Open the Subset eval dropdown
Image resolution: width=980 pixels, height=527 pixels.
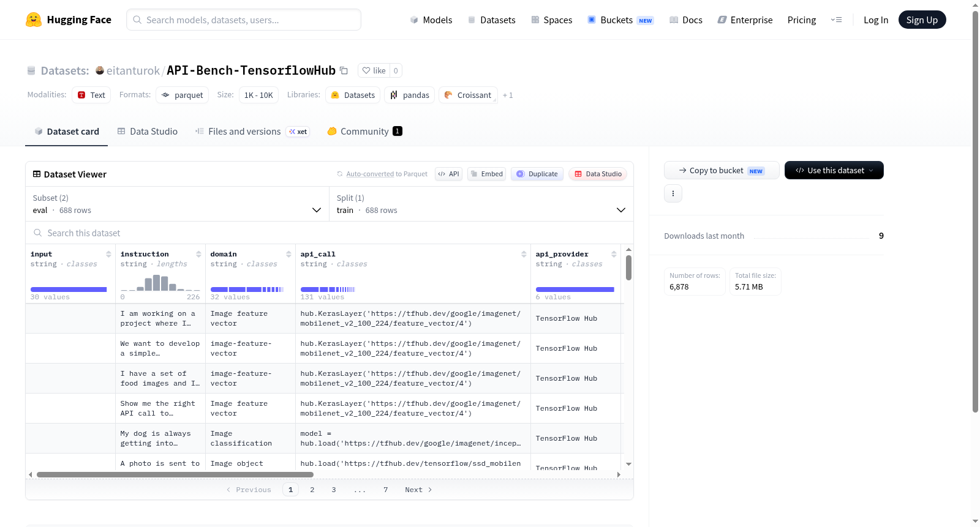(177, 204)
